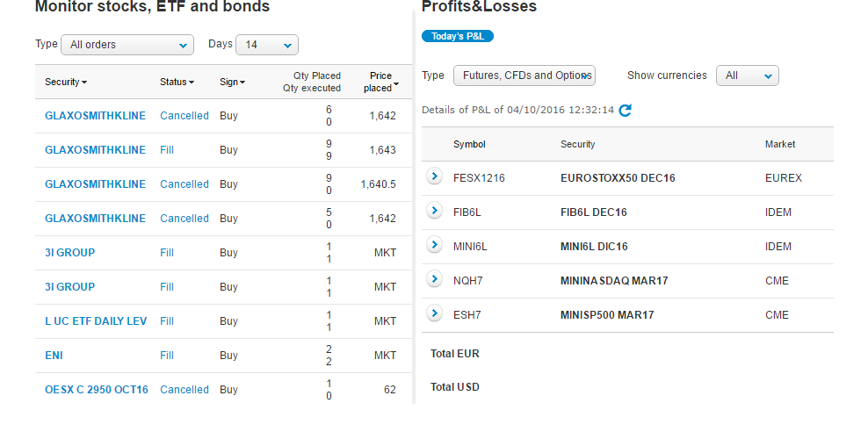
Task: Expand the MINI6L row chevron
Action: click(435, 245)
